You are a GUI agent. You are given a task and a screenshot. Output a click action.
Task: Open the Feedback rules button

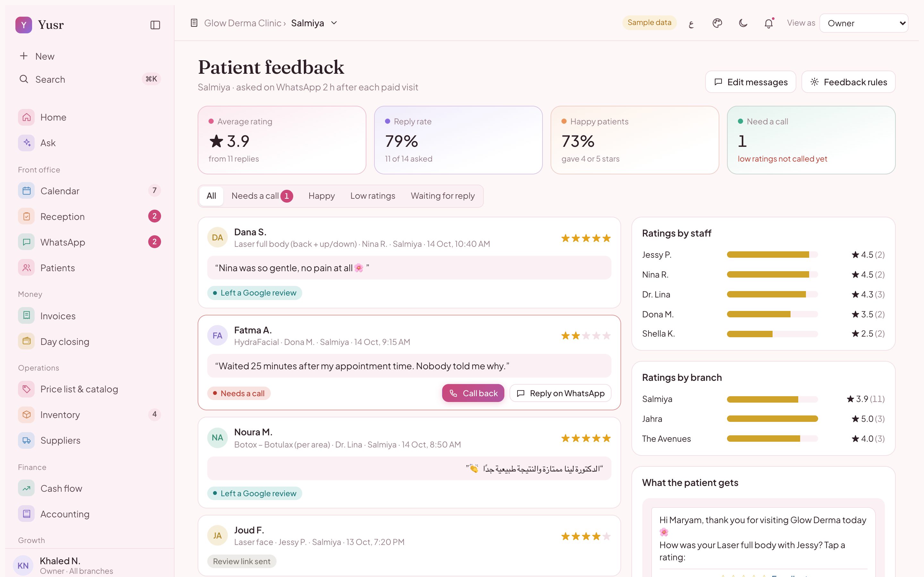point(848,82)
